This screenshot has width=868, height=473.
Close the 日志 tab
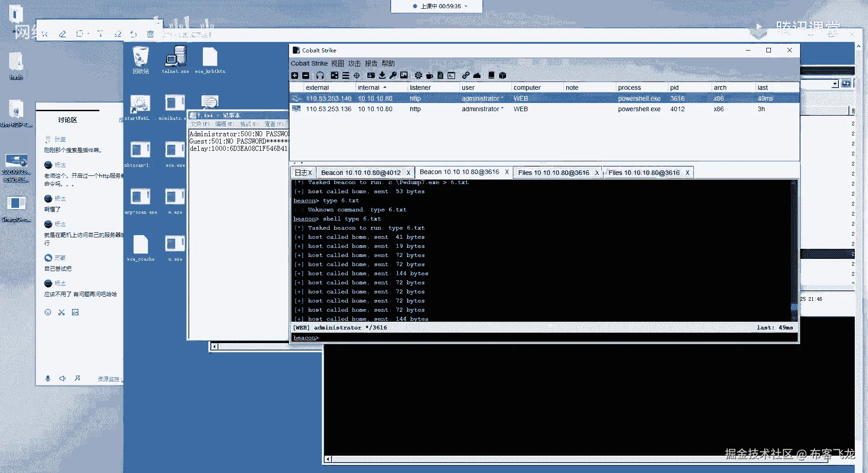[310, 173]
